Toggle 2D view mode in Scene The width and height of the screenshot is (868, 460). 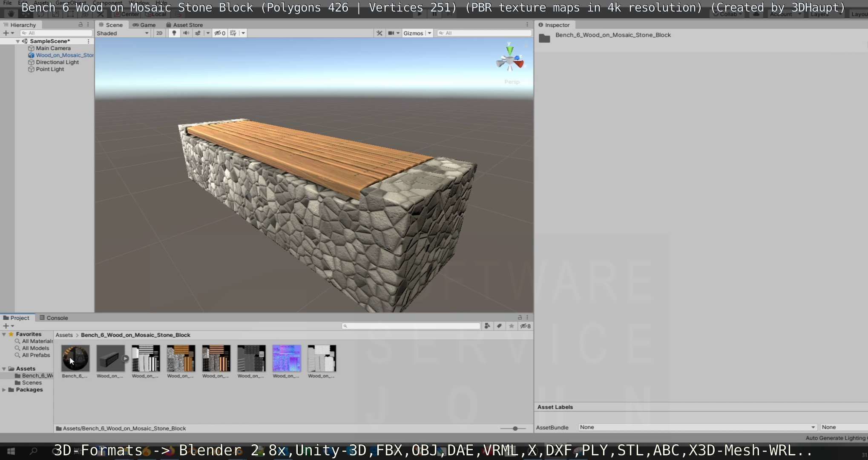pos(159,33)
